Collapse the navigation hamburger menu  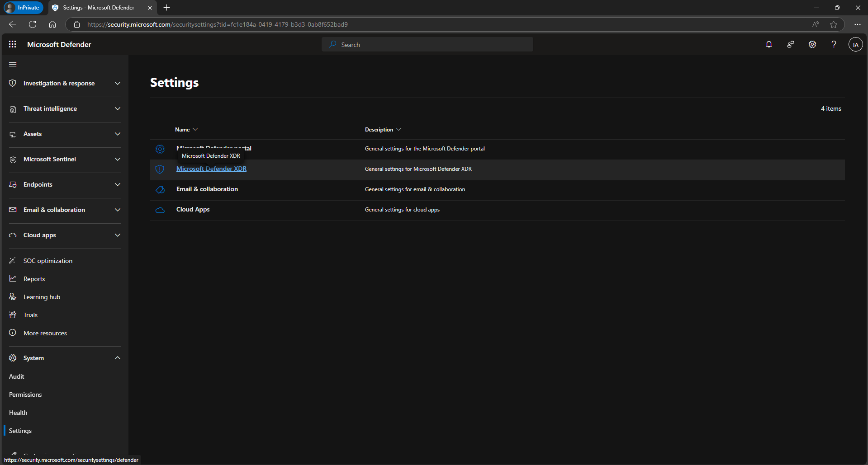13,65
